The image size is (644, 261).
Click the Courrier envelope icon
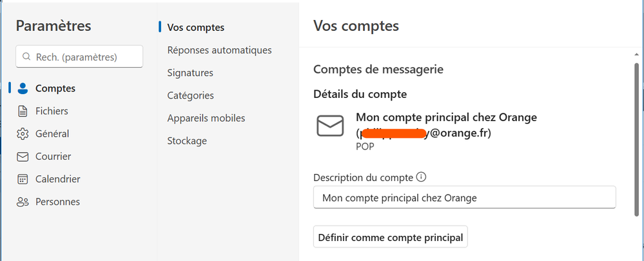(23, 157)
